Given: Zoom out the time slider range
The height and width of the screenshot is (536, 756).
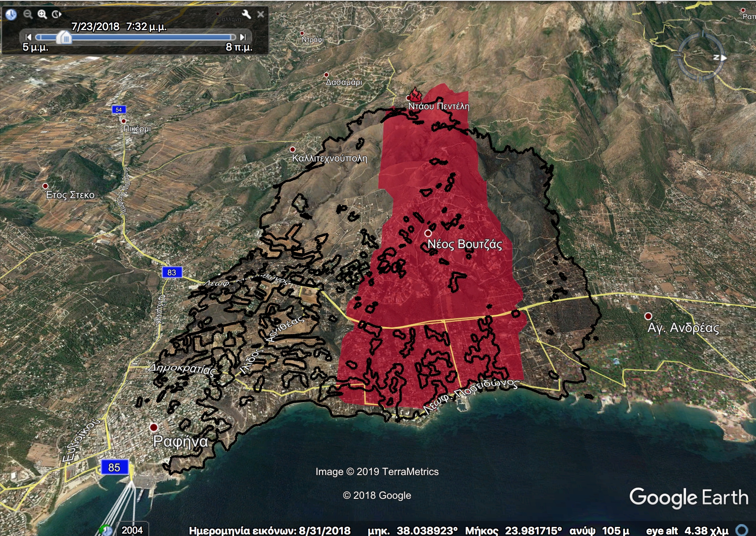Looking at the screenshot, I should [x=28, y=15].
